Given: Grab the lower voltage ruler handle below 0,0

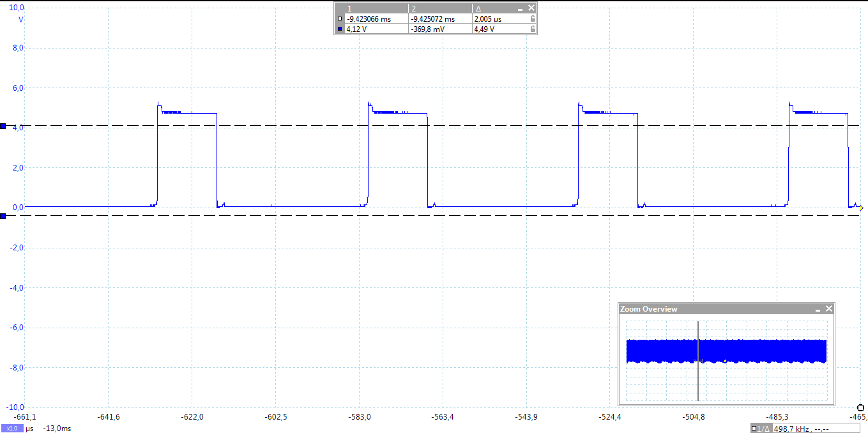Looking at the screenshot, I should coord(3,216).
